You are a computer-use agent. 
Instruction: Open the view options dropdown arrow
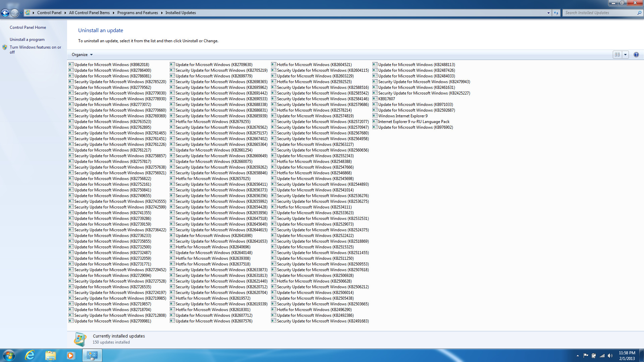tap(625, 55)
